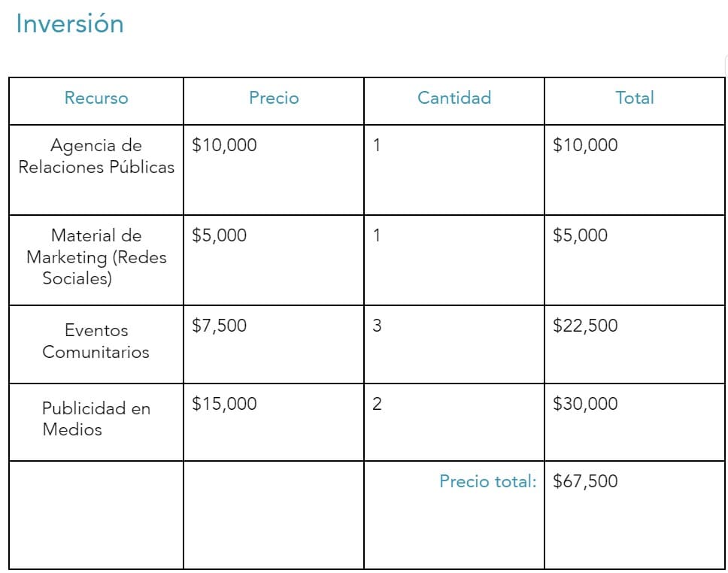The width and height of the screenshot is (728, 573).
Task: Select the quantity cell containing 3
Action: click(x=377, y=326)
